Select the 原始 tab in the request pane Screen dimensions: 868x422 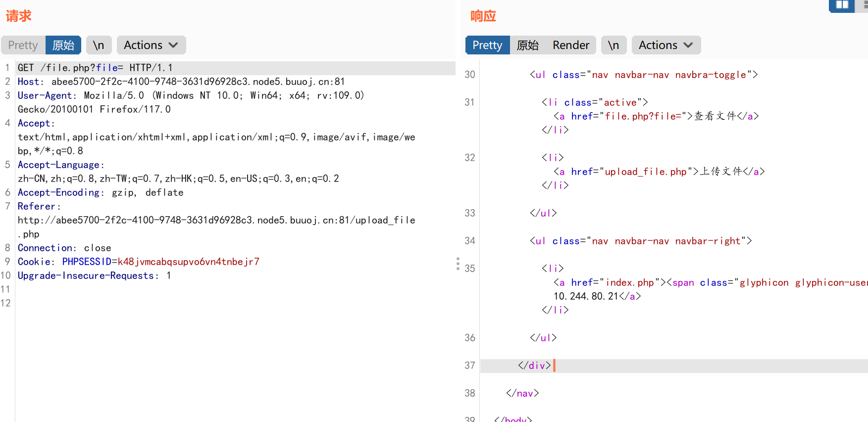pyautogui.click(x=63, y=45)
